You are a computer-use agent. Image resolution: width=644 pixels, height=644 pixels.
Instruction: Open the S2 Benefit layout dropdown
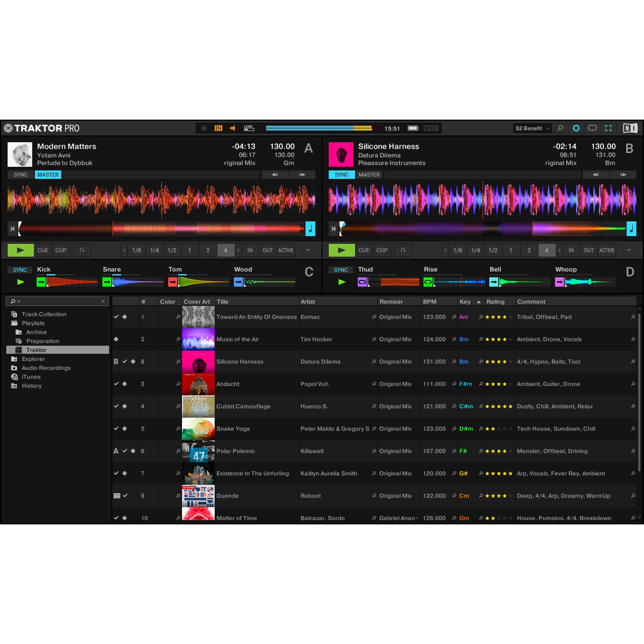click(532, 128)
